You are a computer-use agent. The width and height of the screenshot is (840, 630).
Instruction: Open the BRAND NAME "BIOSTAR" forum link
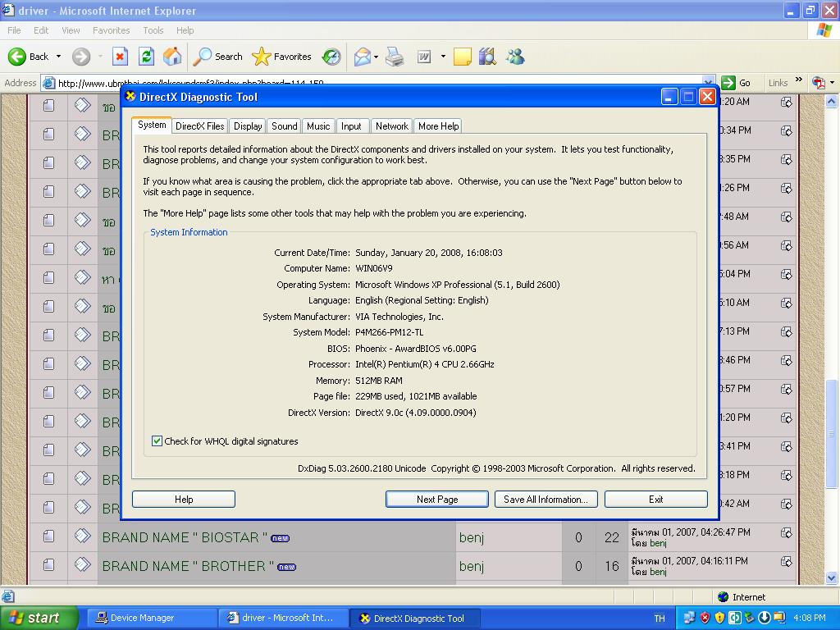coord(185,537)
